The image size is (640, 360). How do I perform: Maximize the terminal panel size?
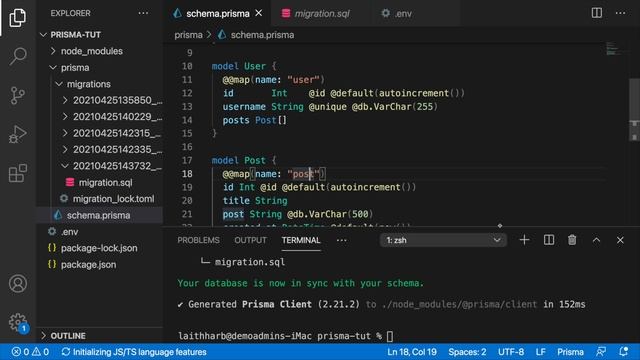[596, 240]
